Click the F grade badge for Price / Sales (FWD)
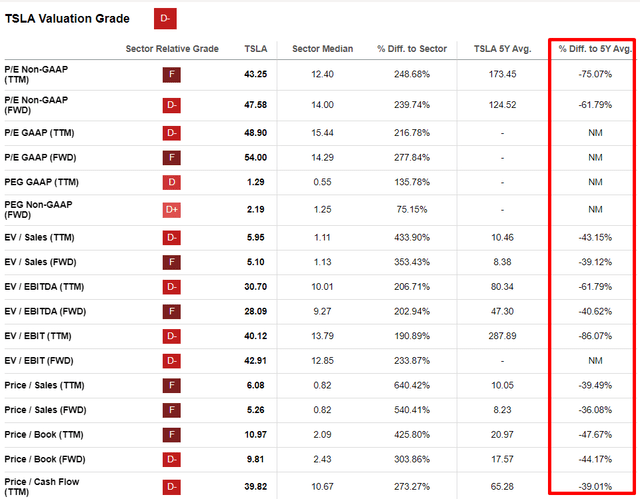Screen dimensions: 640x499 (172, 410)
